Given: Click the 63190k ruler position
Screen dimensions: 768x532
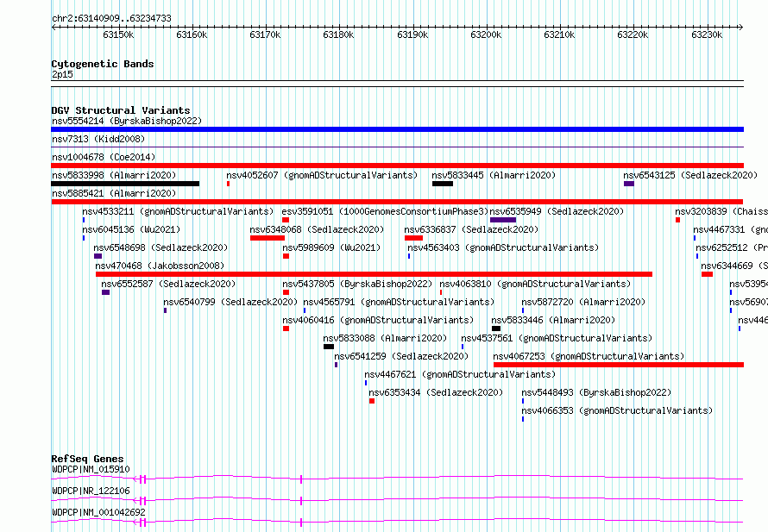Looking at the screenshot, I should tap(412, 34).
